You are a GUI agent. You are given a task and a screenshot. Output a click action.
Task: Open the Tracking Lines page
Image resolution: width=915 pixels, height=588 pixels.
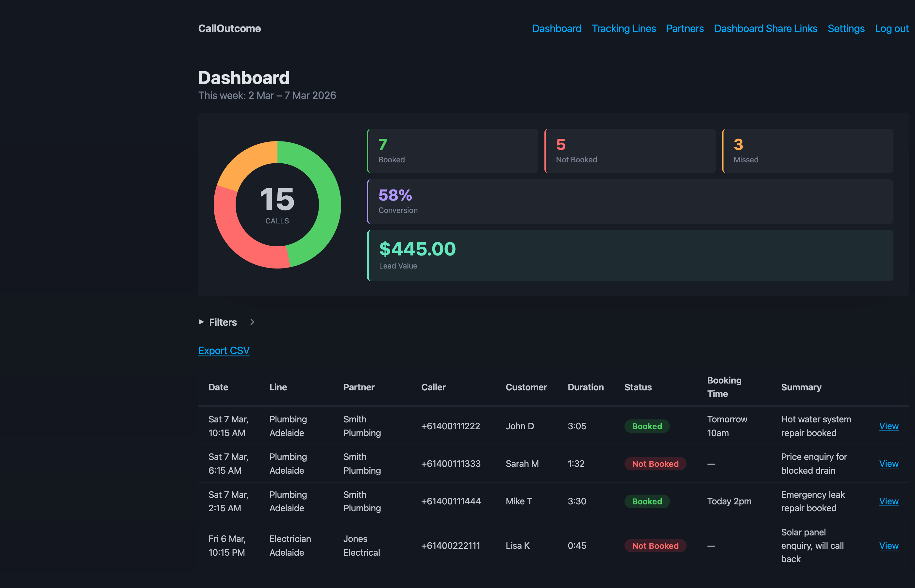coord(624,28)
